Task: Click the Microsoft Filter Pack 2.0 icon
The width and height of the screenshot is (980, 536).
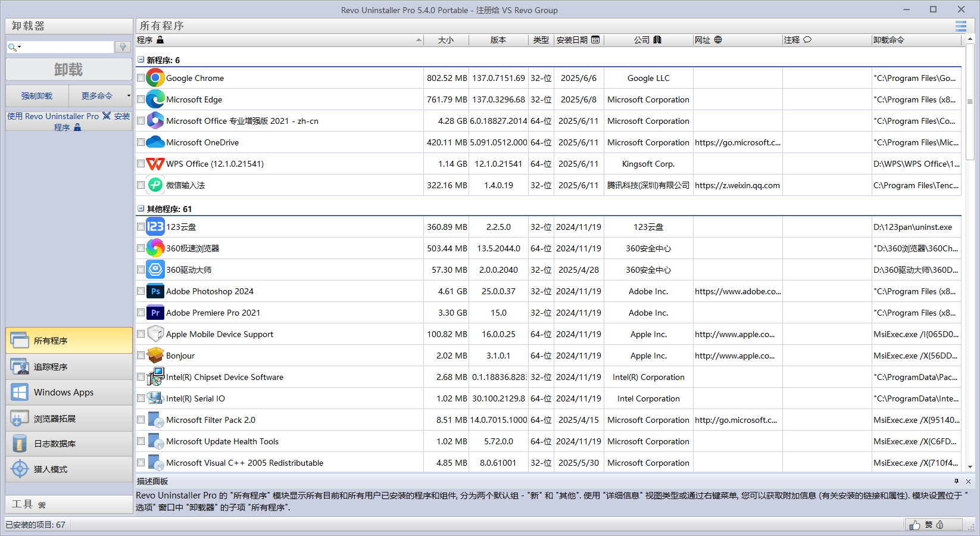Action: 155,420
